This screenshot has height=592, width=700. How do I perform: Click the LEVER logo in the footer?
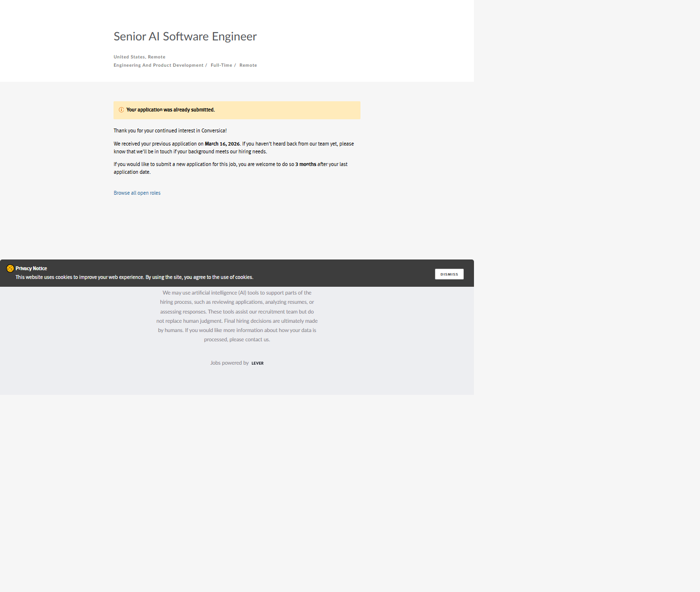pyautogui.click(x=257, y=363)
